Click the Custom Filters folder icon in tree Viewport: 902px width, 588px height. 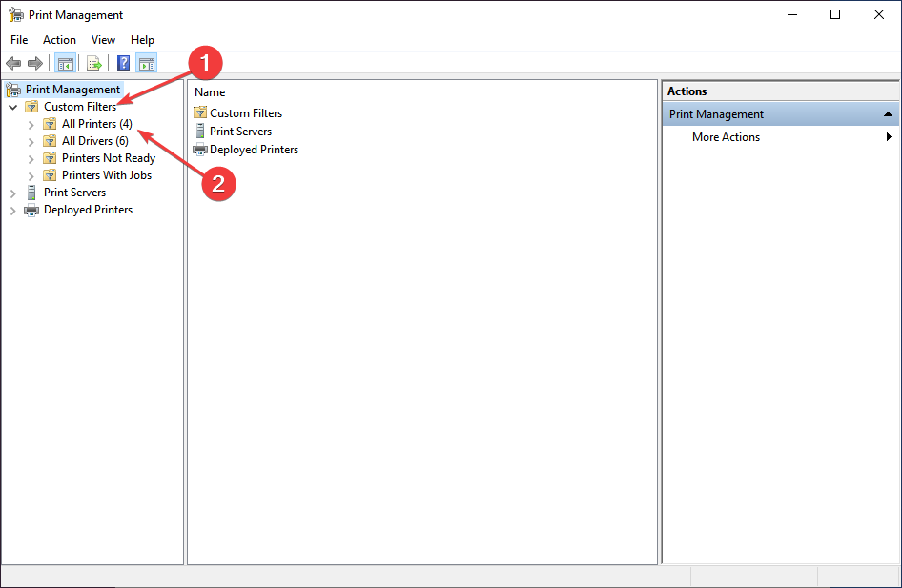click(x=32, y=107)
